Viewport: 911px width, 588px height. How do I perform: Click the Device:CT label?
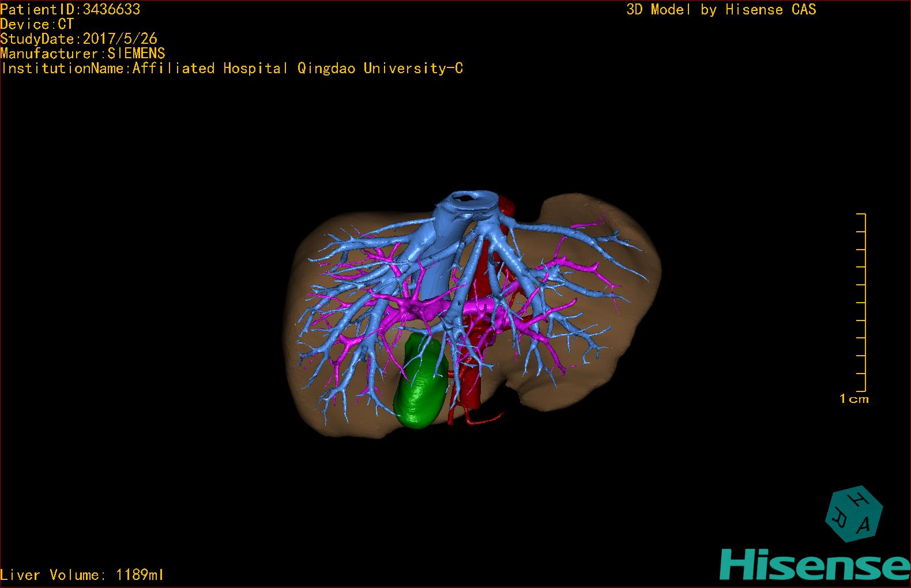click(x=37, y=24)
